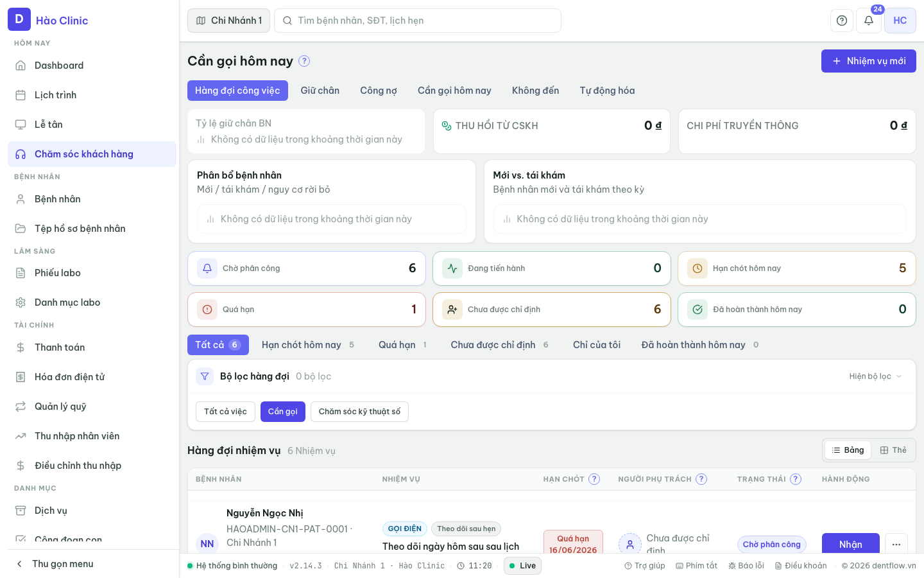
Task: Open notifications bell with 24 badge
Action: point(869,21)
